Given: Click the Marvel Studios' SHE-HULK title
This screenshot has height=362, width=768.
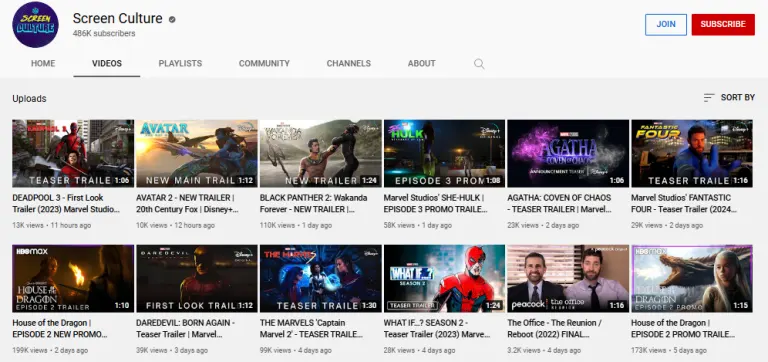Looking at the screenshot, I should pyautogui.click(x=436, y=203).
